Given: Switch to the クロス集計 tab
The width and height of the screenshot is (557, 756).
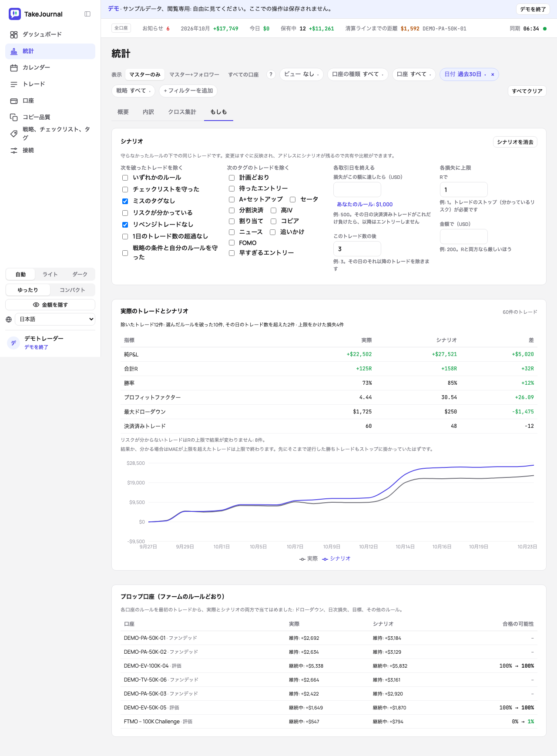Looking at the screenshot, I should tap(182, 112).
